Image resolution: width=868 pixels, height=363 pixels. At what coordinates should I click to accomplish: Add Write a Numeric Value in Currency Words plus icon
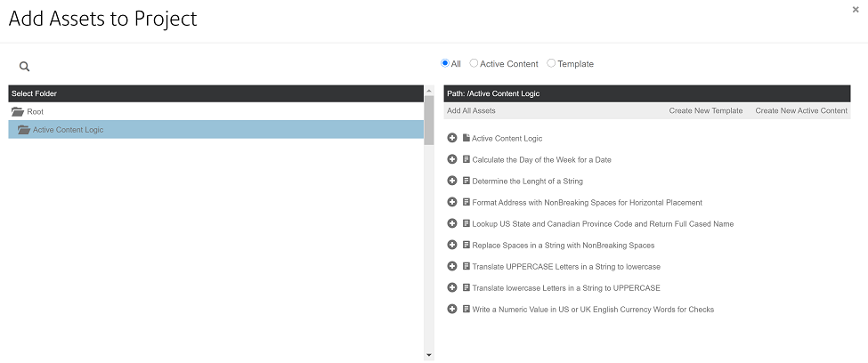451,309
